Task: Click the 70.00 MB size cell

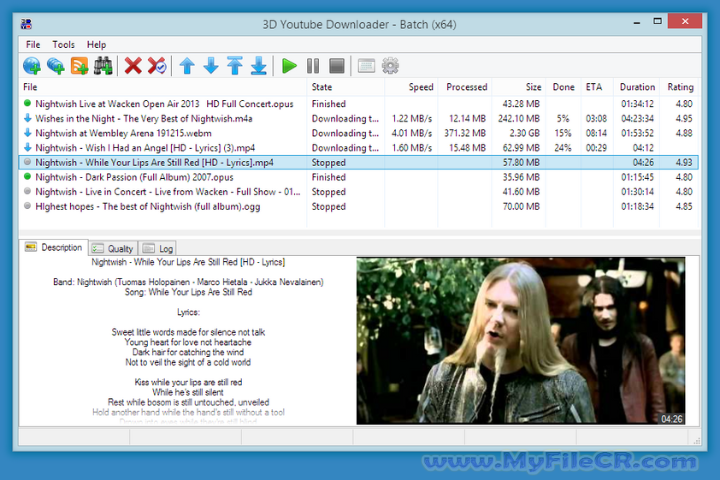Action: [521, 207]
